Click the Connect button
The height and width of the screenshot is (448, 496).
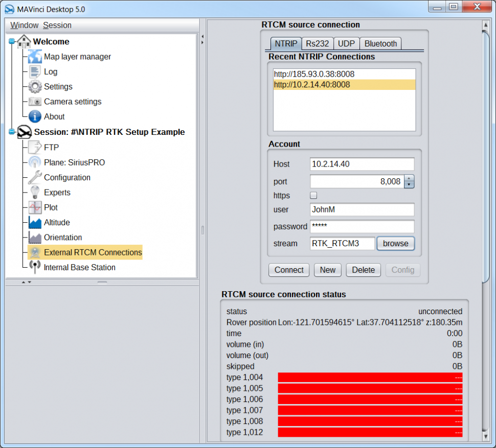[x=289, y=270]
